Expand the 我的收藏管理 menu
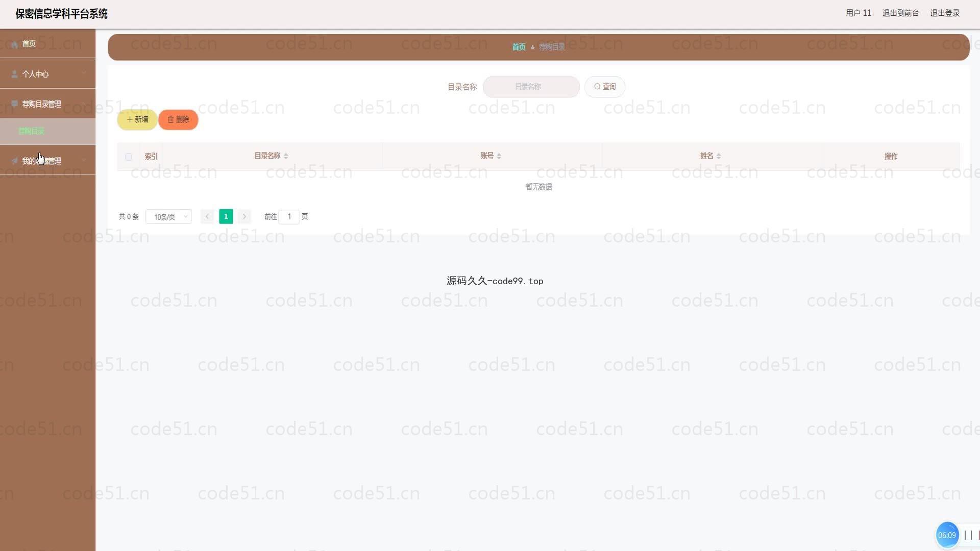 pos(47,161)
